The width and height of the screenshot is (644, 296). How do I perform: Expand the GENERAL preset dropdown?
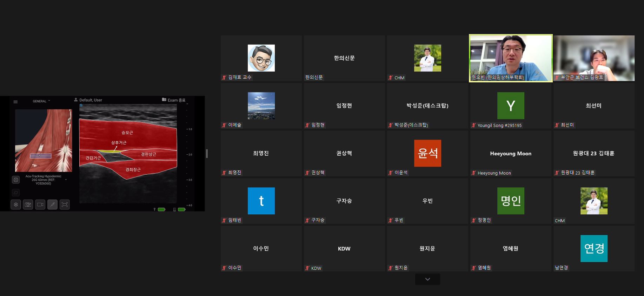pyautogui.click(x=41, y=101)
